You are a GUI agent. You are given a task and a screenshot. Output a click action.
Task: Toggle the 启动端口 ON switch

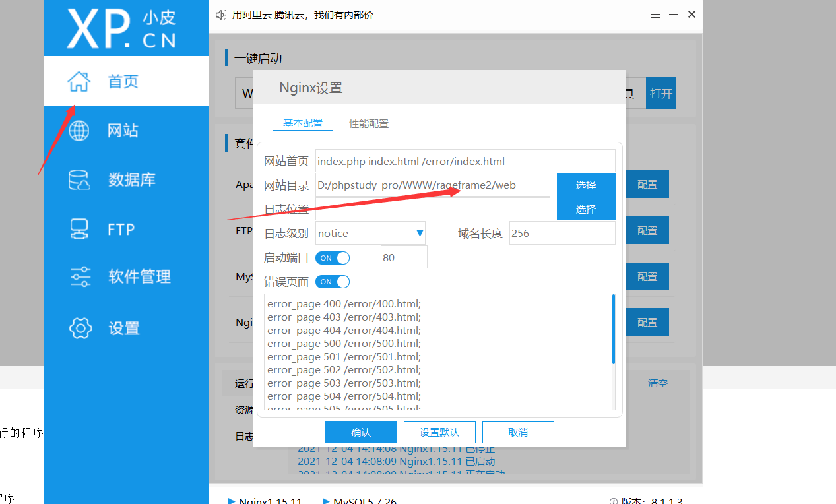[333, 257]
